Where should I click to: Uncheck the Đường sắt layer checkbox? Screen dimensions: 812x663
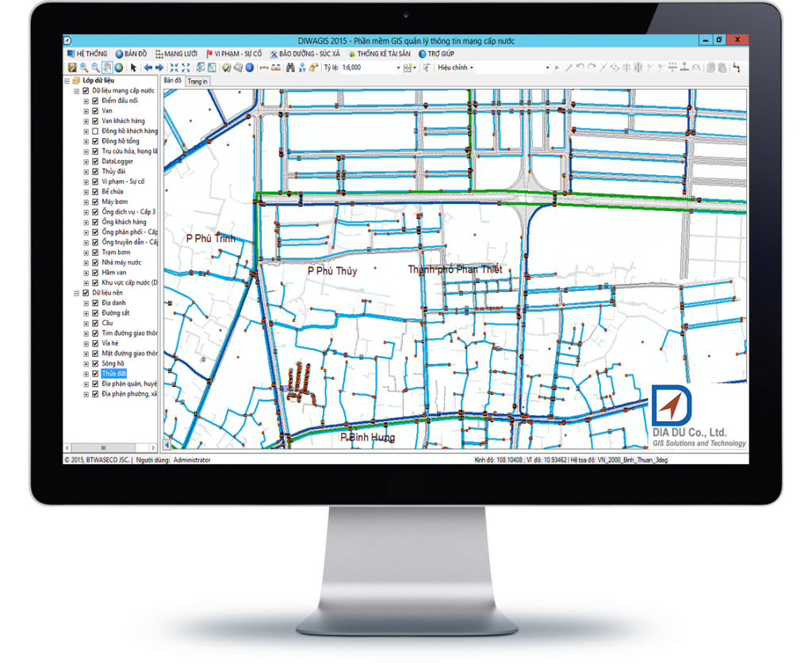[95, 312]
